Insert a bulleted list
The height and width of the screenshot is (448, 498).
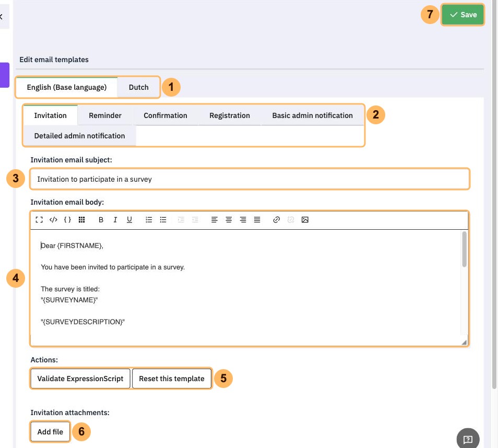point(163,219)
